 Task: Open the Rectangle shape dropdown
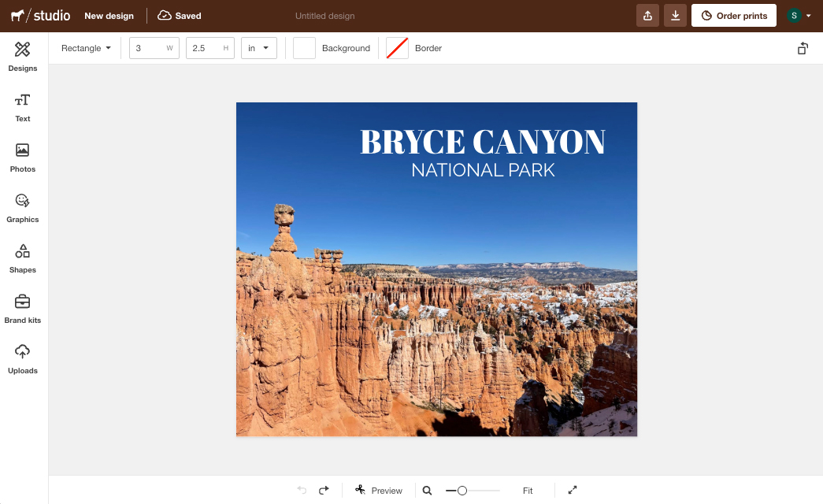pos(85,48)
